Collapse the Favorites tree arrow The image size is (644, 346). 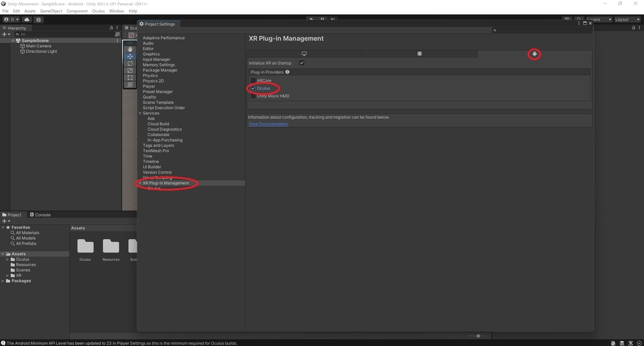(3, 227)
